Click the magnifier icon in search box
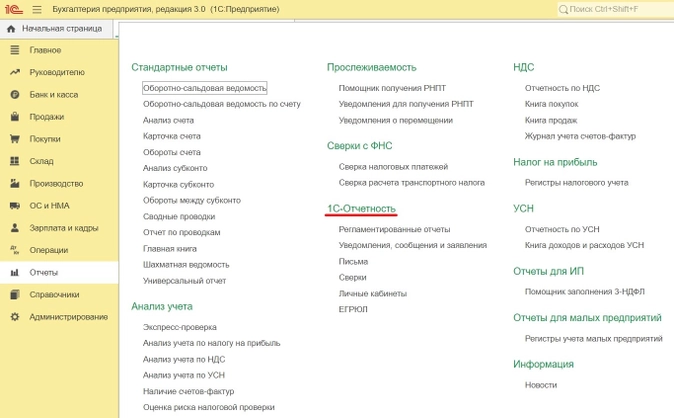Screen dimensions: 674x418 [563, 9]
